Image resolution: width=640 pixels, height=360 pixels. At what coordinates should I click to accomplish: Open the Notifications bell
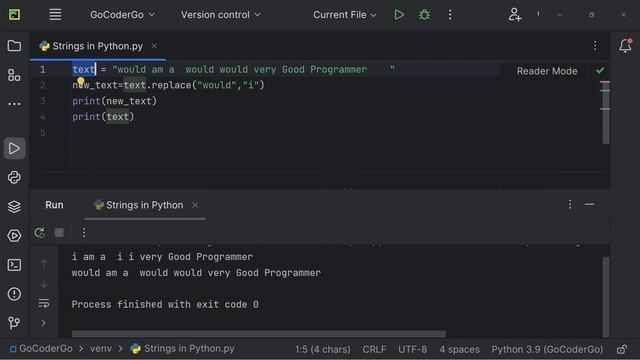[625, 46]
